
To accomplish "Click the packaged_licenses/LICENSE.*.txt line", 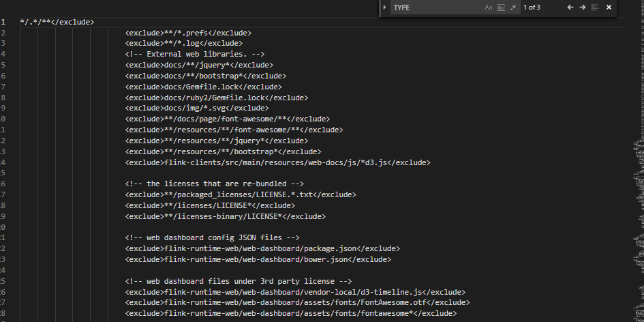I will (241, 195).
